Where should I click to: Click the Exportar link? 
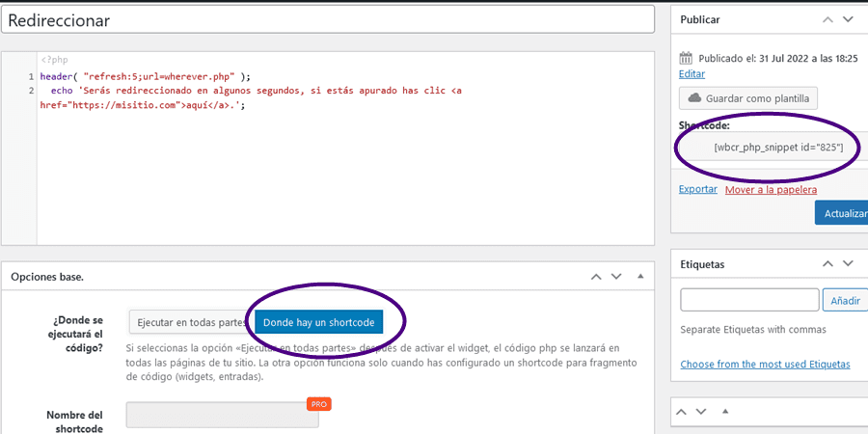[698, 189]
